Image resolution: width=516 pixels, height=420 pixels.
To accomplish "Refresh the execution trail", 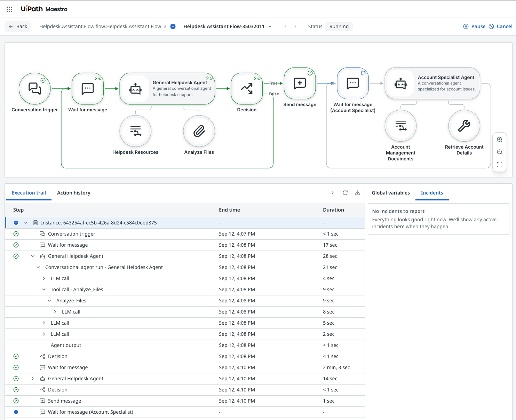I will point(345,193).
